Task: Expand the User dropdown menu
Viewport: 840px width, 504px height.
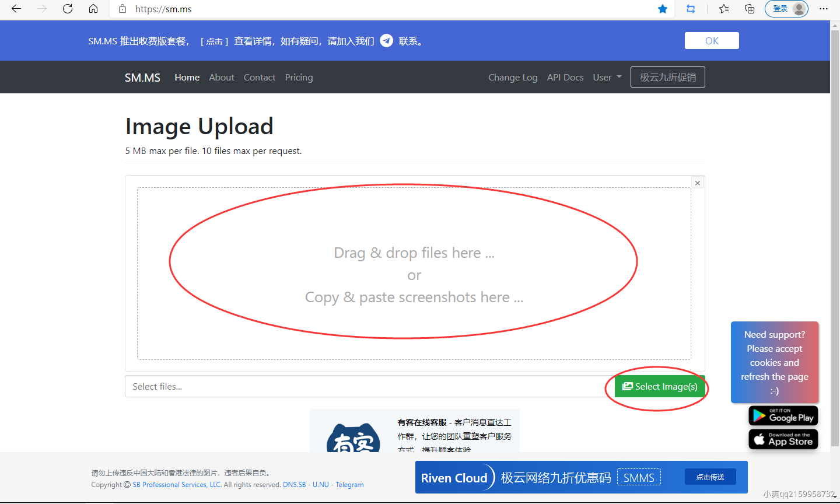Action: coord(607,78)
